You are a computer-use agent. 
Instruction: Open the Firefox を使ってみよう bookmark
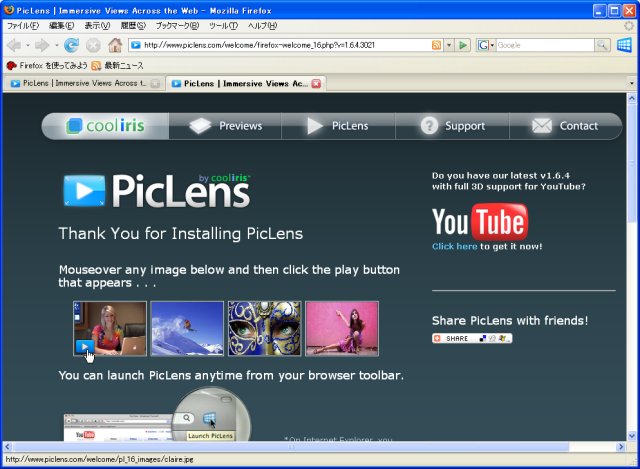click(47, 65)
